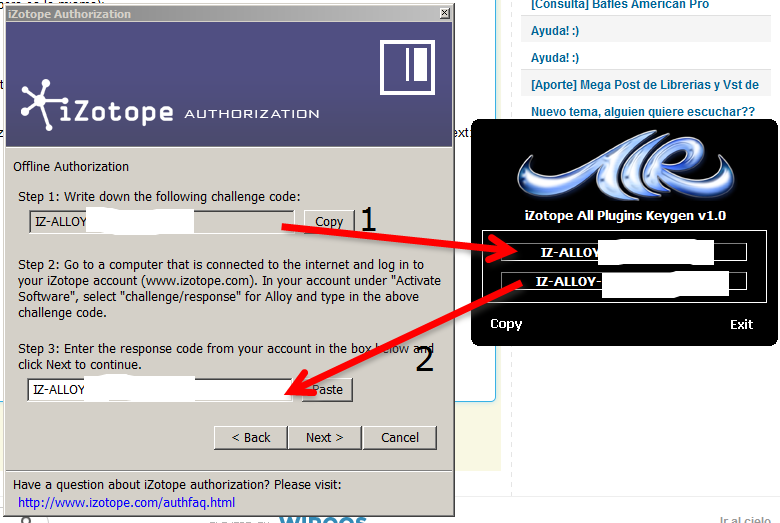
Task: Click the challenge code field in iZotope dialog
Action: point(162,221)
